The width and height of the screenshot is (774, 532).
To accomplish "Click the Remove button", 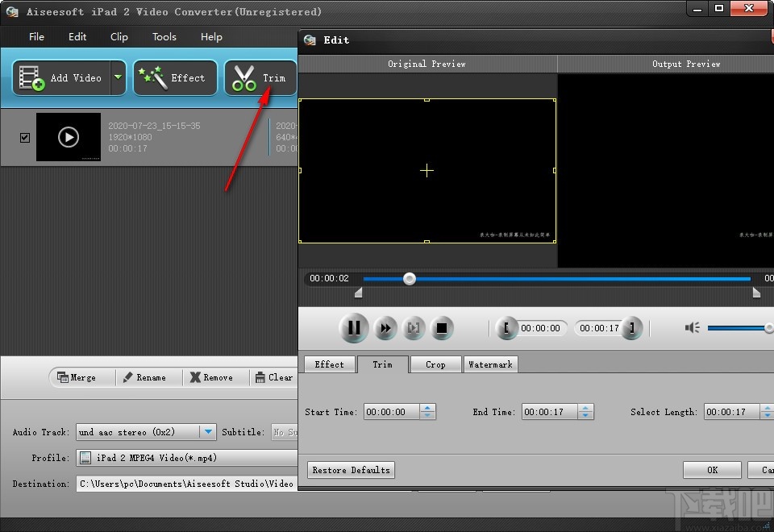I will [212, 377].
